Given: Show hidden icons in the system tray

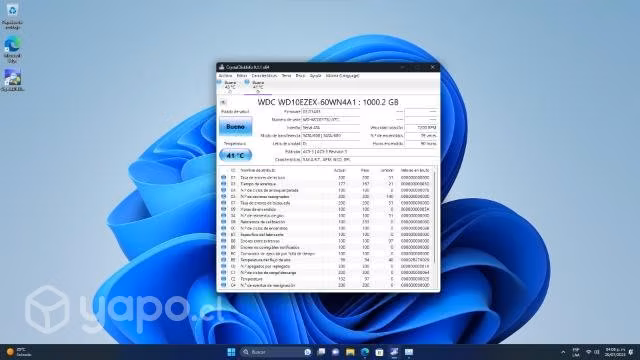Looking at the screenshot, I should 563,352.
